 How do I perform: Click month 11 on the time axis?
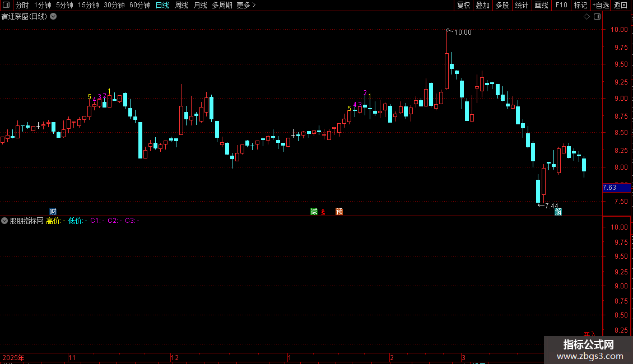(72, 357)
